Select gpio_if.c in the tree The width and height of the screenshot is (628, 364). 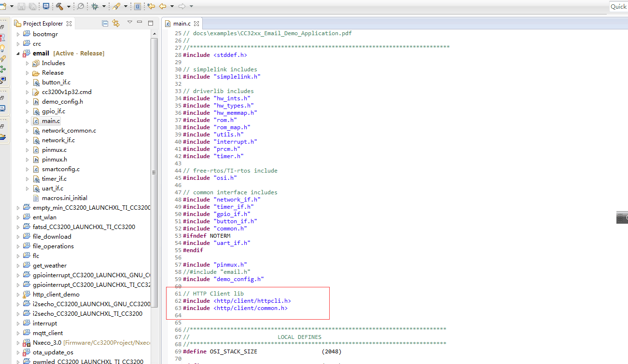54,111
